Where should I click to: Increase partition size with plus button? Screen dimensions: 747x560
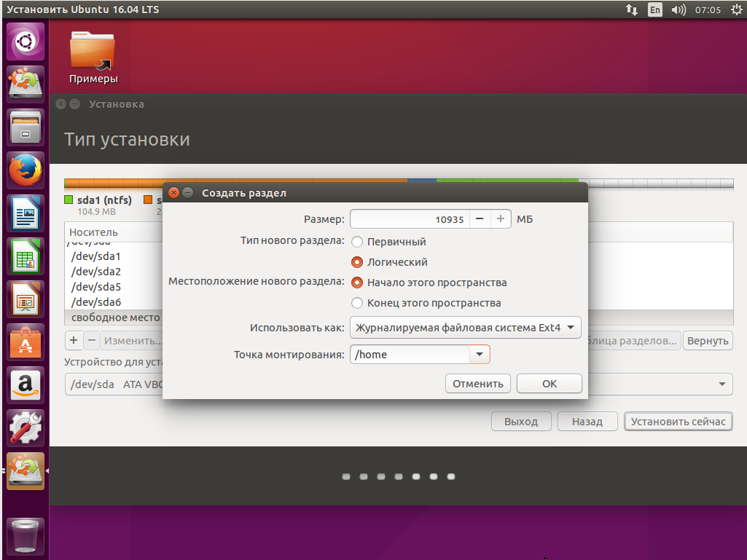501,219
